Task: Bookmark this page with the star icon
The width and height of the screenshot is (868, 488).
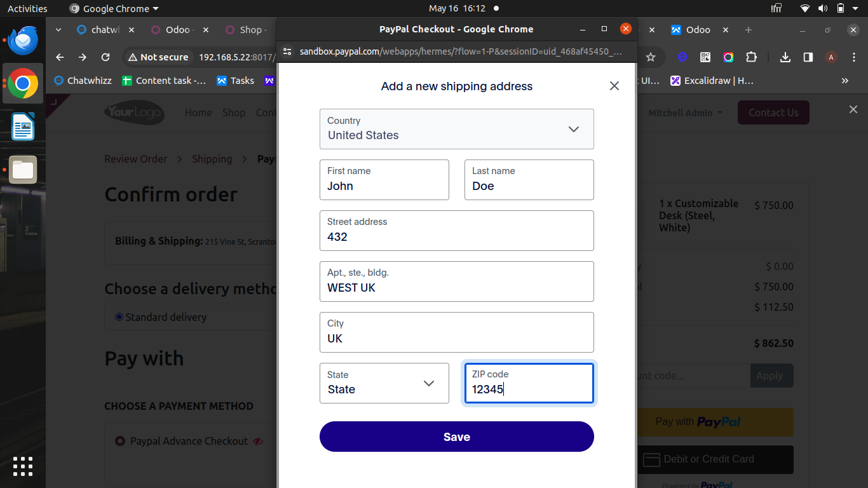Action: click(x=650, y=57)
